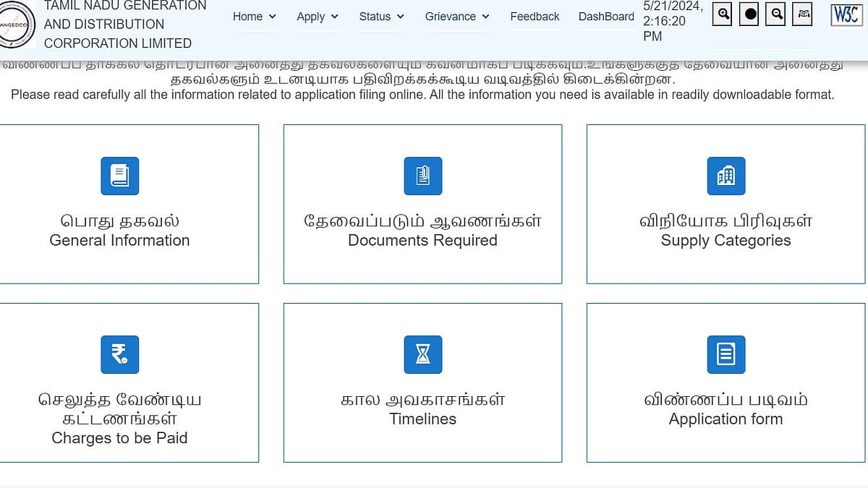Open the Apply dropdown in navbar

[317, 16]
